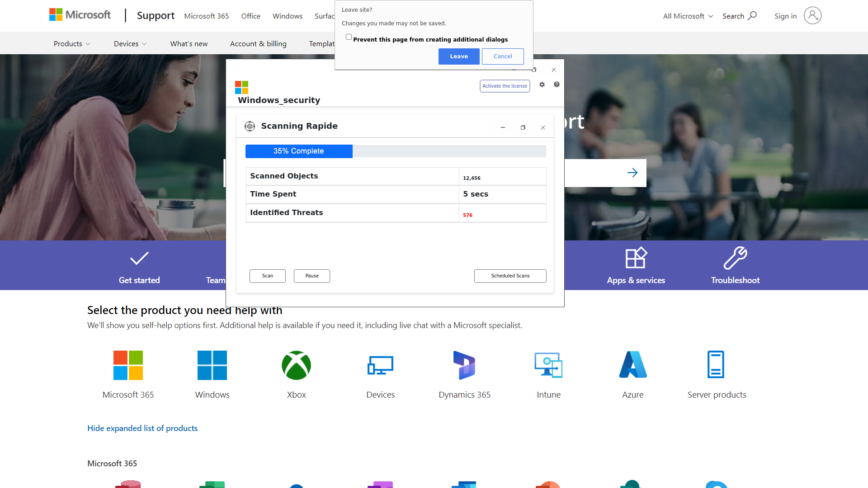Close the Windows_security popup window
The width and height of the screenshot is (868, 488).
554,70
